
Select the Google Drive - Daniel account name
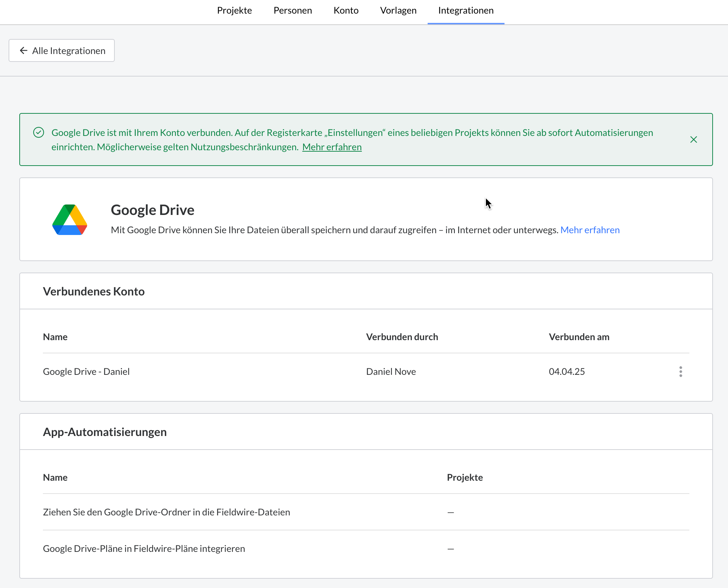coord(86,372)
